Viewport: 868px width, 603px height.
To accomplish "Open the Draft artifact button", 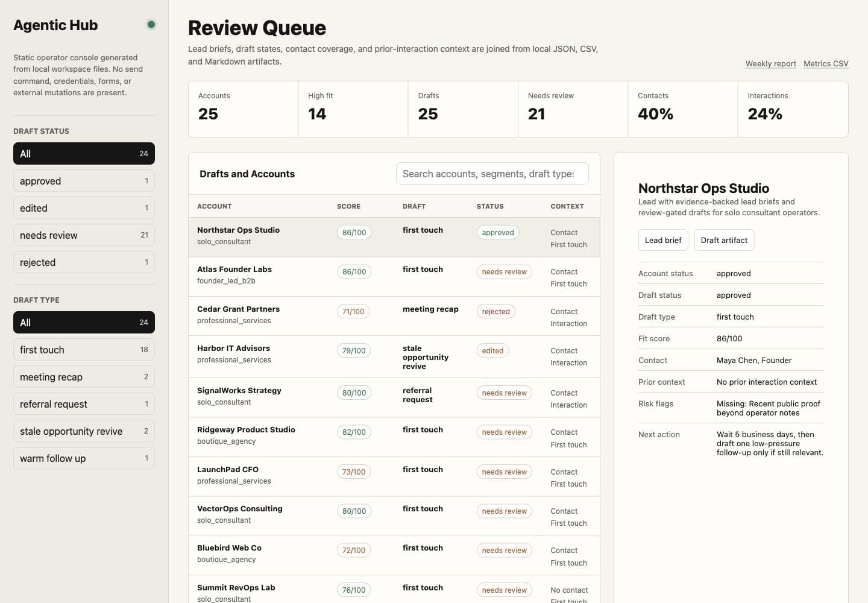I will coord(724,240).
